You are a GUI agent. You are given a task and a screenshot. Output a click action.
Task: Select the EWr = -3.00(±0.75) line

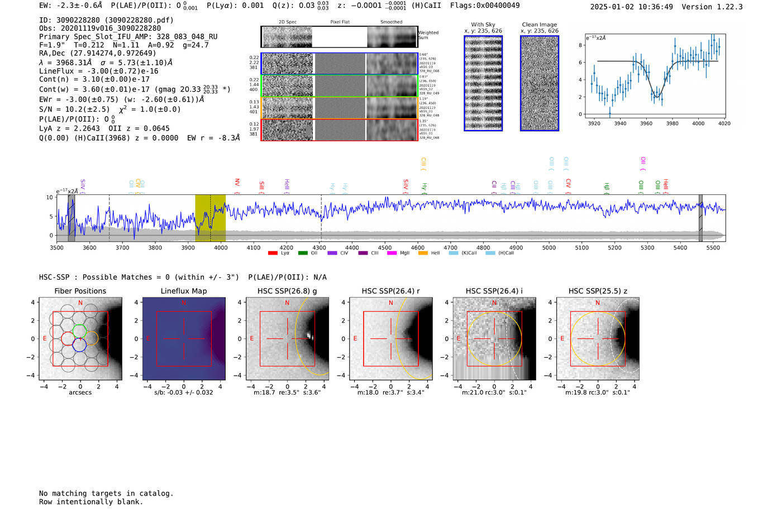(121, 99)
